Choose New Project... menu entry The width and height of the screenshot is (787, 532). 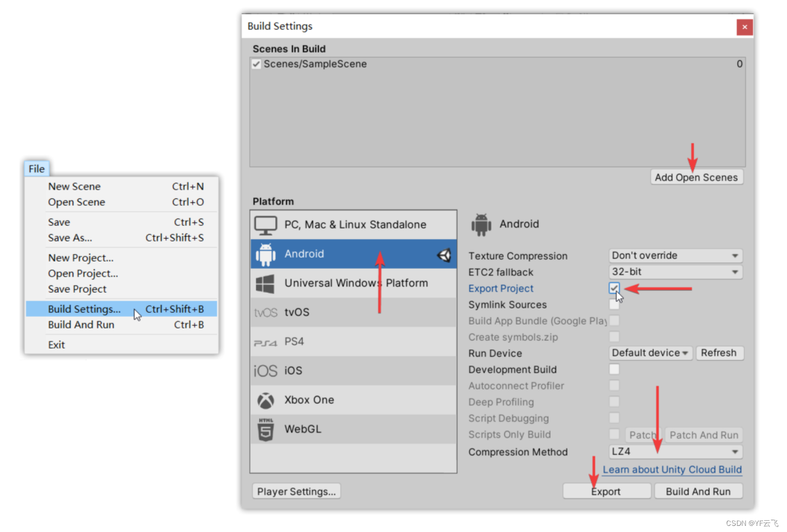(122, 258)
